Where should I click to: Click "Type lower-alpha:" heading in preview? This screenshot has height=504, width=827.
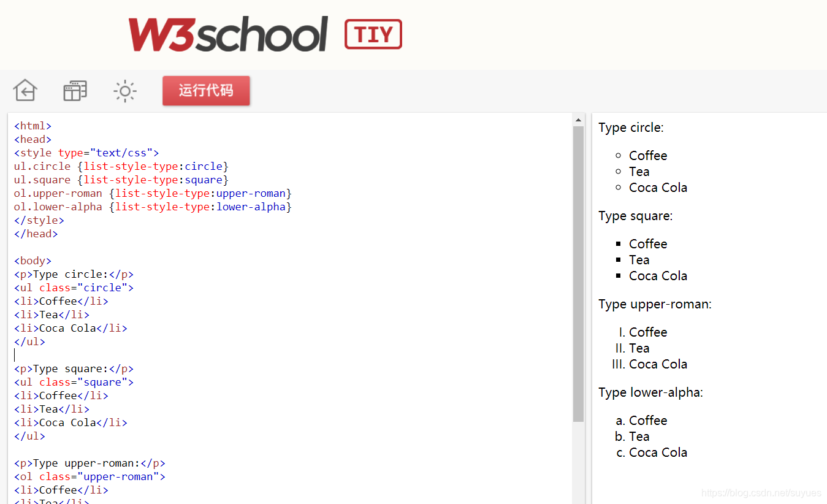point(650,392)
